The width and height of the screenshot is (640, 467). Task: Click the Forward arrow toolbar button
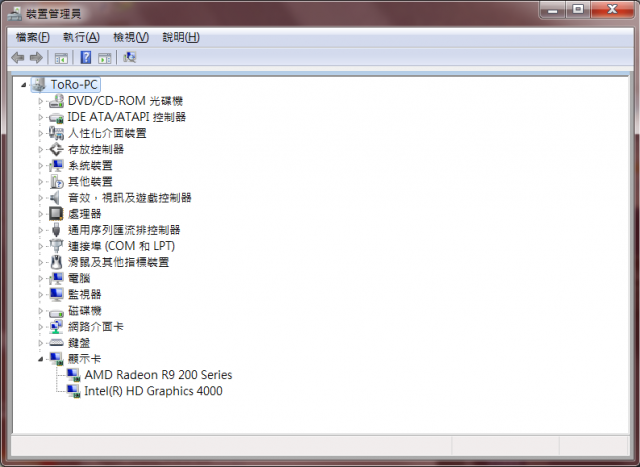click(x=37, y=58)
